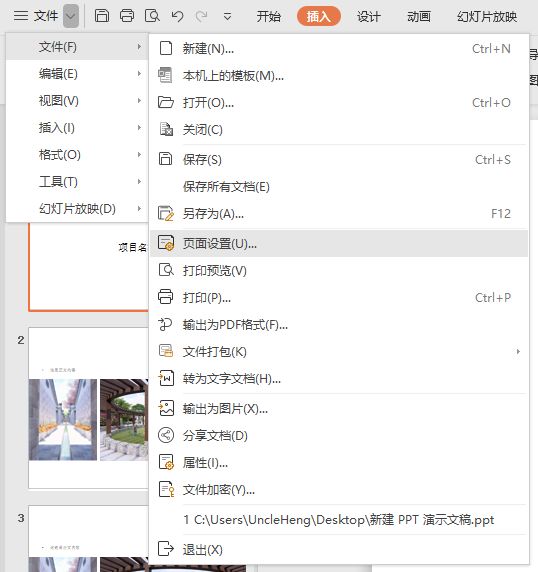Click the 新建 blank page icon
This screenshot has width=538, height=572.
click(166, 48)
